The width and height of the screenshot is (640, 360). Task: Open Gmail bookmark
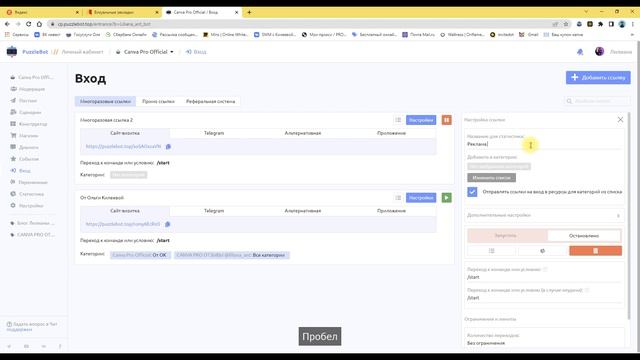529,35
